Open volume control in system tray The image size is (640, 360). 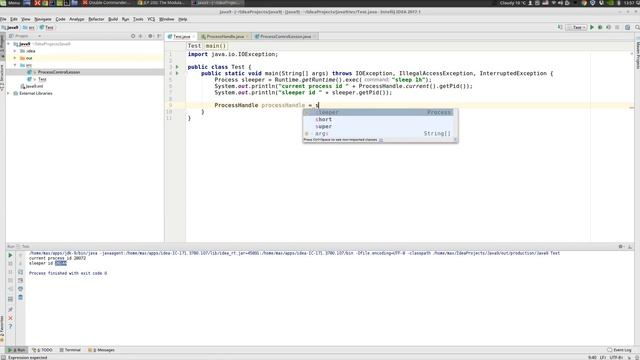(561, 3)
